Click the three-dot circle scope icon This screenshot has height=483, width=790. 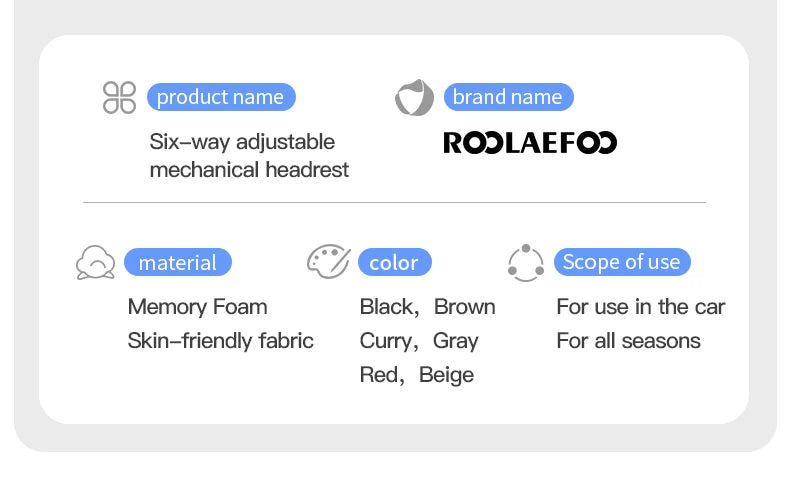coord(526,263)
